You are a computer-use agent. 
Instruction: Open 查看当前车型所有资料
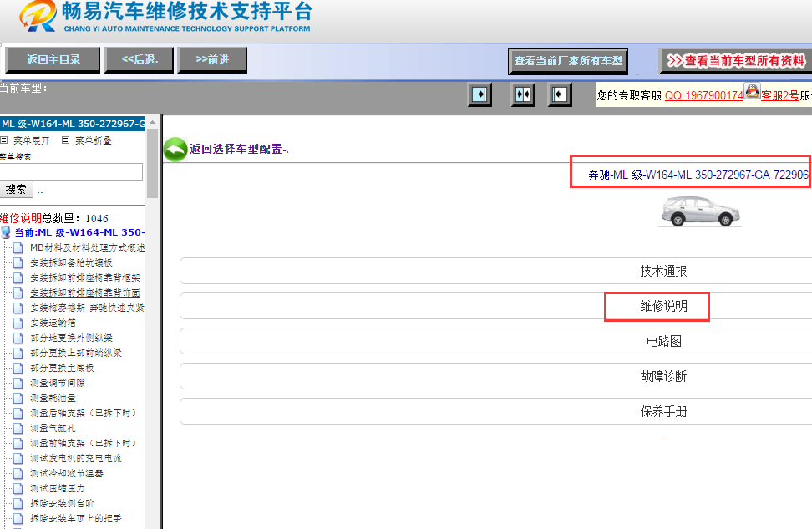(736, 61)
